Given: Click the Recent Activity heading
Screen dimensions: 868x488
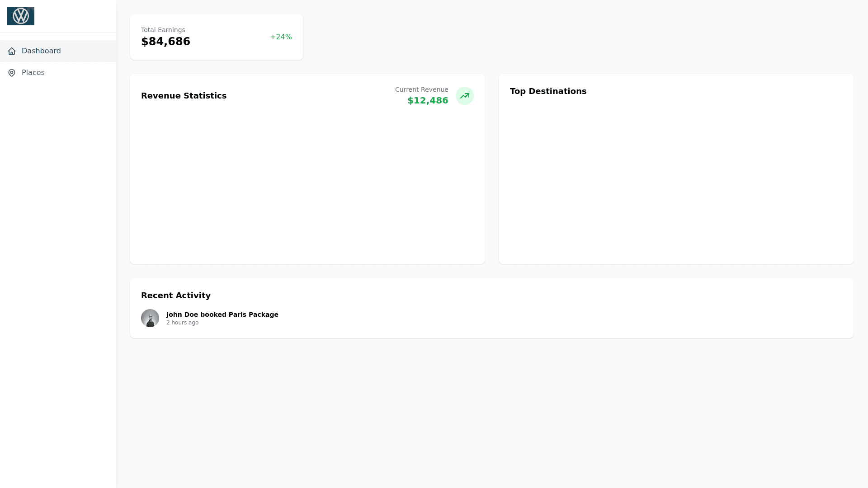Looking at the screenshot, I should pyautogui.click(x=176, y=296).
